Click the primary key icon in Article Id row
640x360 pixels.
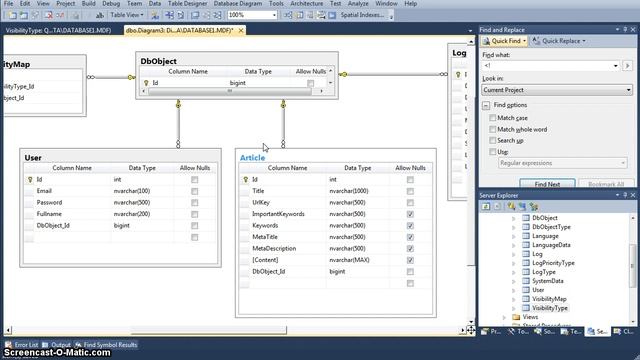pos(245,180)
